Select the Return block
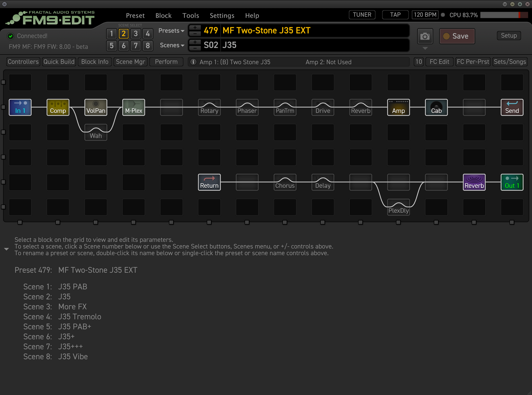The width and height of the screenshot is (532, 395). coord(209,182)
